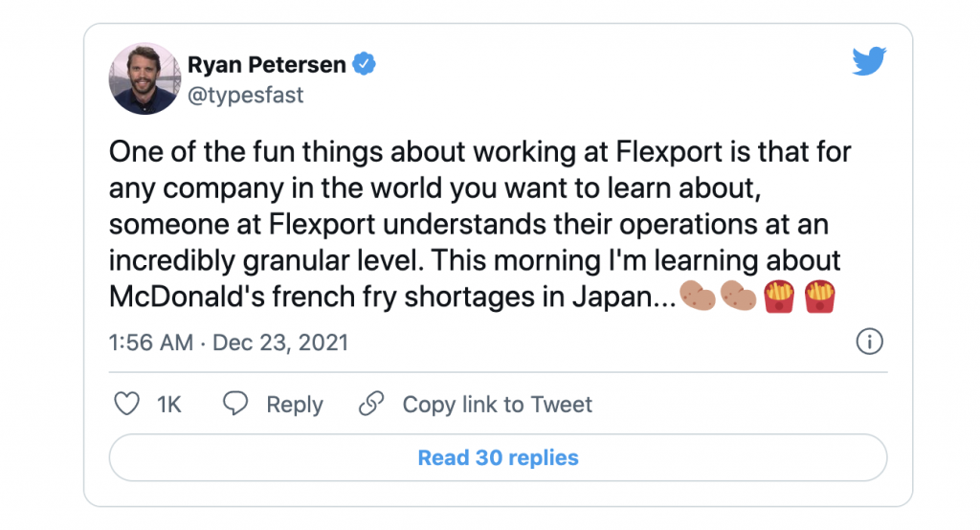Image resolution: width=980 pixels, height=530 pixels.
Task: Click the 1:56 AM tweet time
Action: 151,342
